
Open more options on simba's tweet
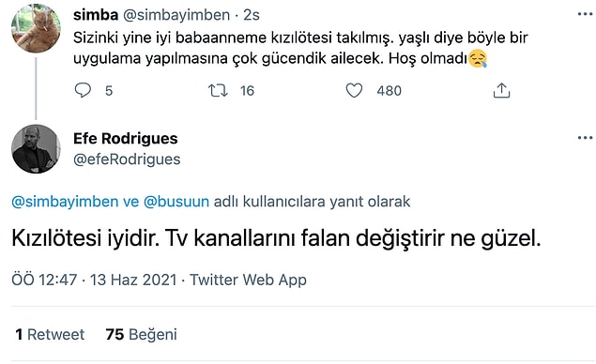click(585, 14)
